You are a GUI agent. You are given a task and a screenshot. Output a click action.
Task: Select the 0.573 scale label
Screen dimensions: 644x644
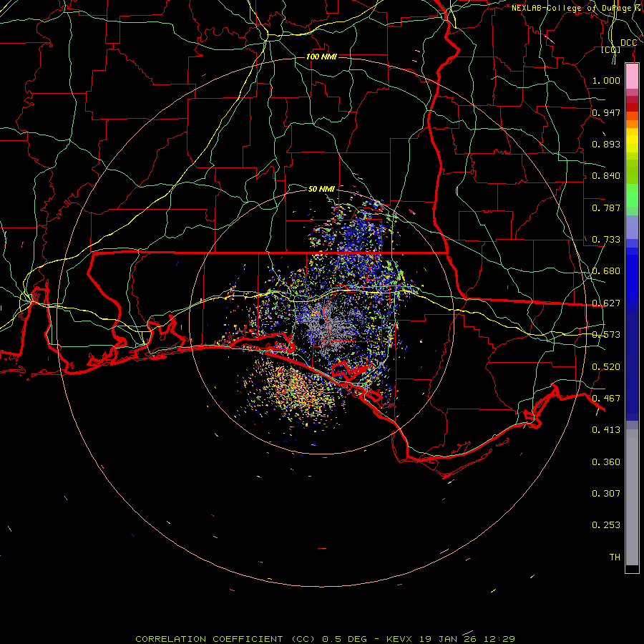tap(606, 335)
